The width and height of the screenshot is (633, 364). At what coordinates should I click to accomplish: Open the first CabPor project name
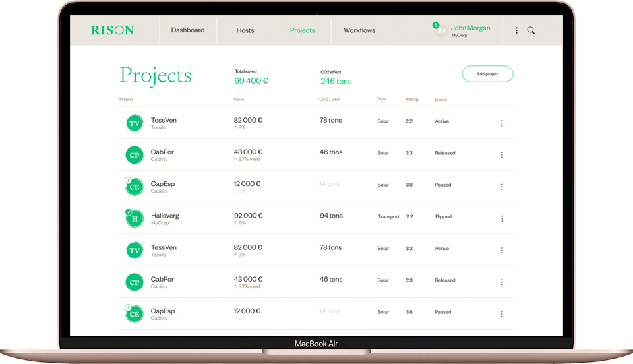(x=162, y=152)
